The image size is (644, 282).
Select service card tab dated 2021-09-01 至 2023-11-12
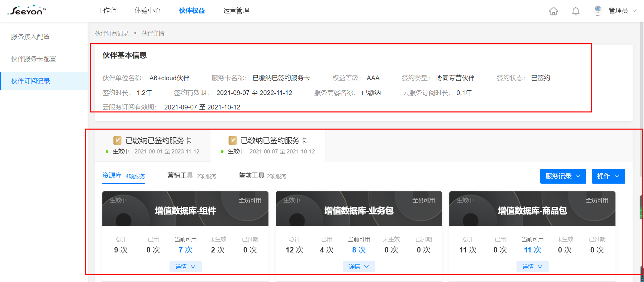[x=153, y=145]
